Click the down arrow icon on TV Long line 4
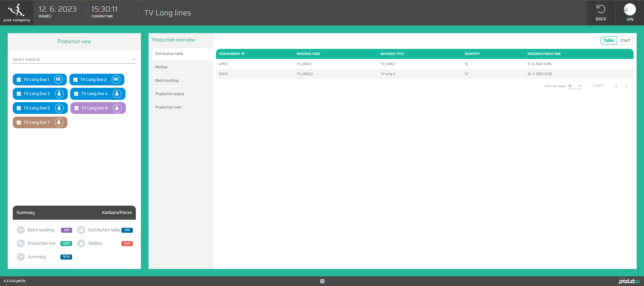 [x=117, y=94]
